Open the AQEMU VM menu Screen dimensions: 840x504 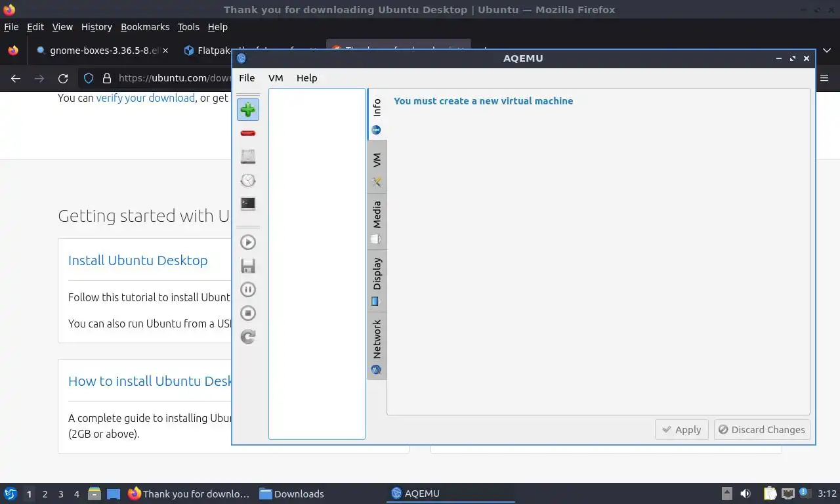[x=276, y=77]
